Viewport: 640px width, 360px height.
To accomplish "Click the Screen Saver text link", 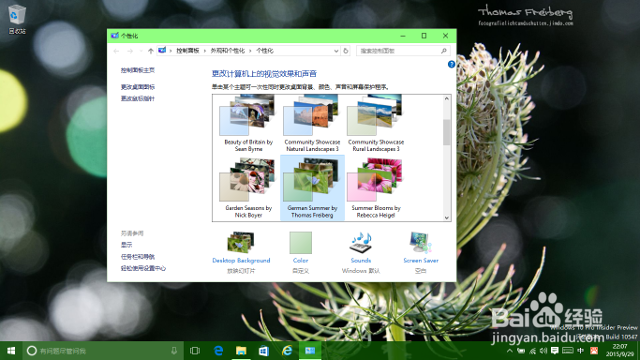I will 421,260.
